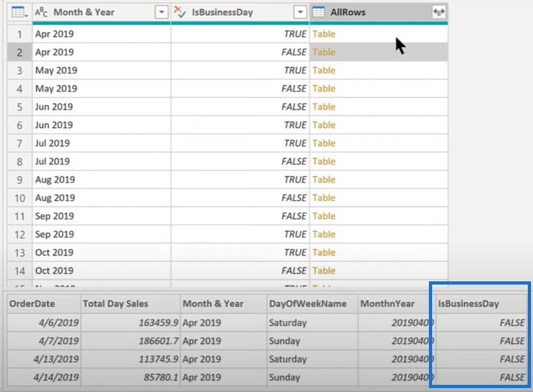
Task: Click the Oct 2019 cell in row 14
Action: tap(102, 271)
